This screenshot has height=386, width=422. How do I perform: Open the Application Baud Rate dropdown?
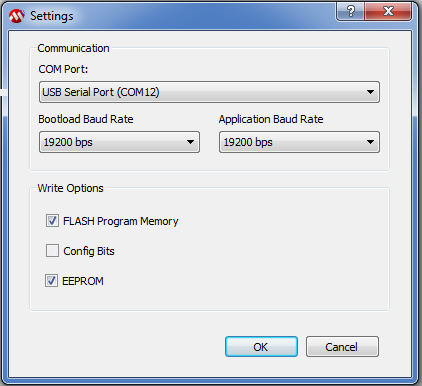click(x=299, y=142)
